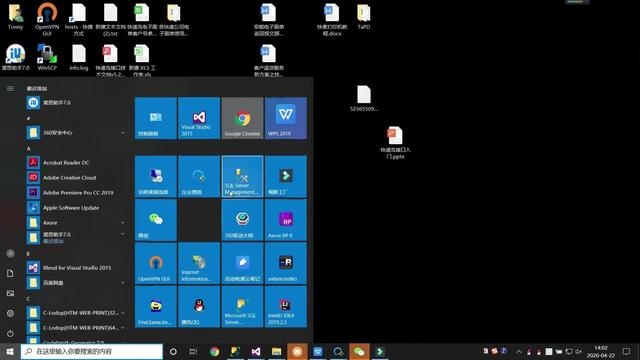Jump to letter C section header
The image size is (640, 360).
pos(29,299)
